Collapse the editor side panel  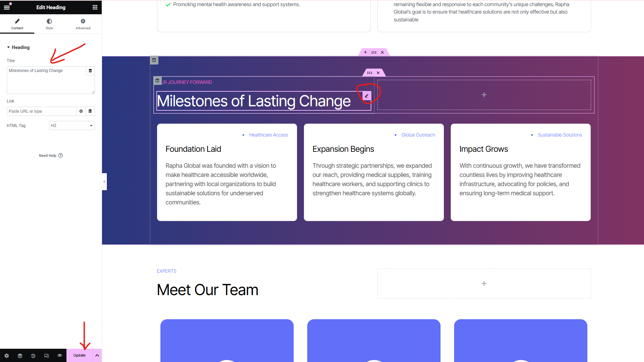104,182
